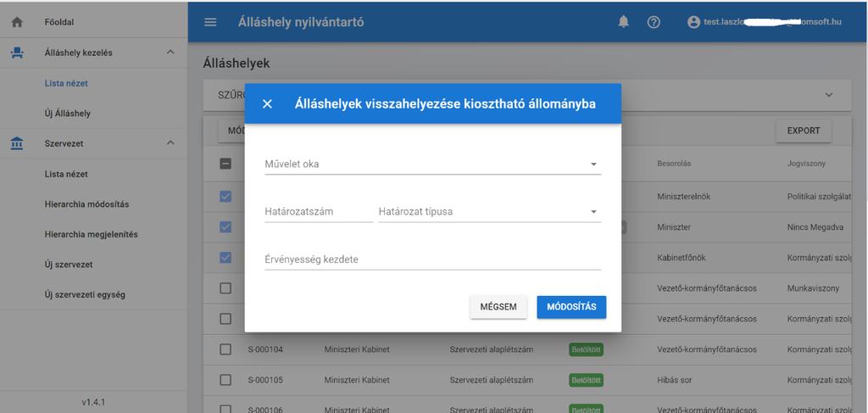Image resolution: width=868 pixels, height=413 pixels.
Task: Click the help question mark icon
Action: coord(654,22)
